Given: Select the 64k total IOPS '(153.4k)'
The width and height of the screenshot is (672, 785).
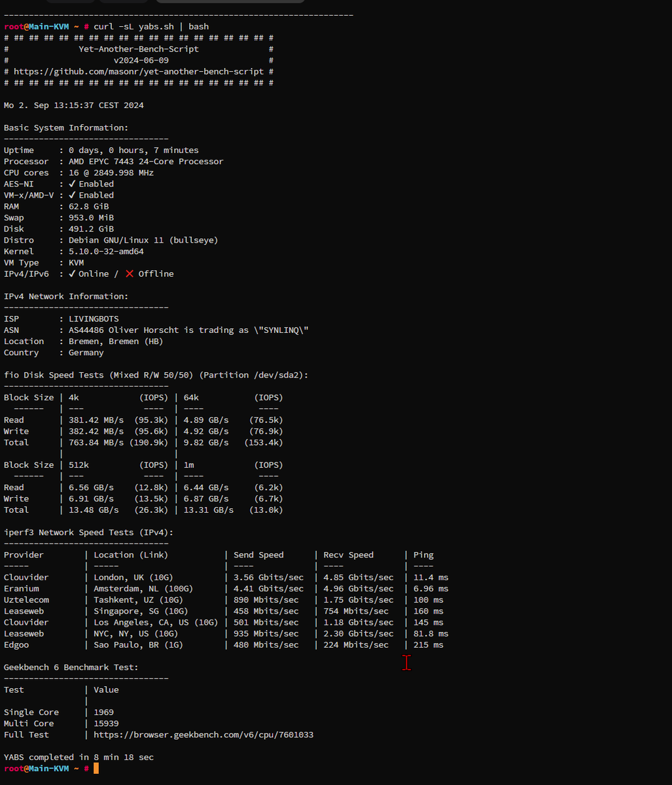Looking at the screenshot, I should [x=264, y=442].
